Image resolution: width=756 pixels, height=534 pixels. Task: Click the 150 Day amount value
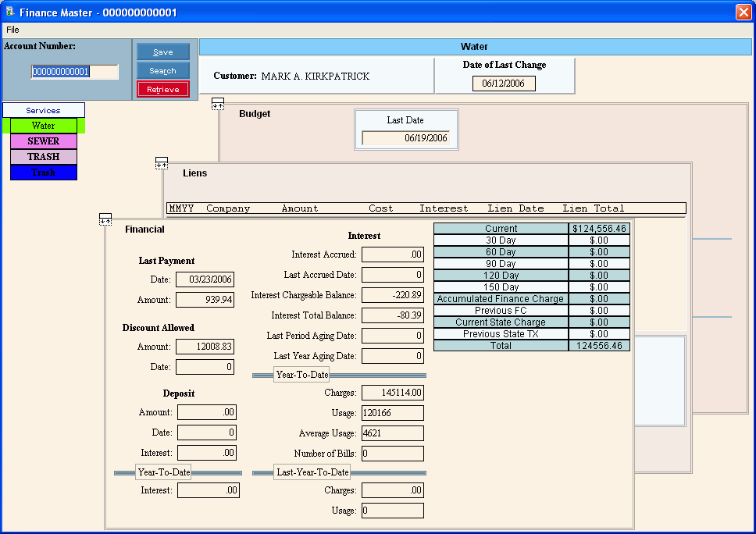click(599, 287)
